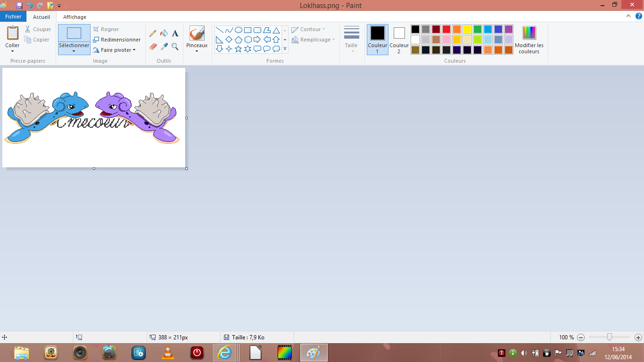Pick the bright yellow color swatch
Image resolution: width=644 pixels, height=362 pixels.
point(467,29)
